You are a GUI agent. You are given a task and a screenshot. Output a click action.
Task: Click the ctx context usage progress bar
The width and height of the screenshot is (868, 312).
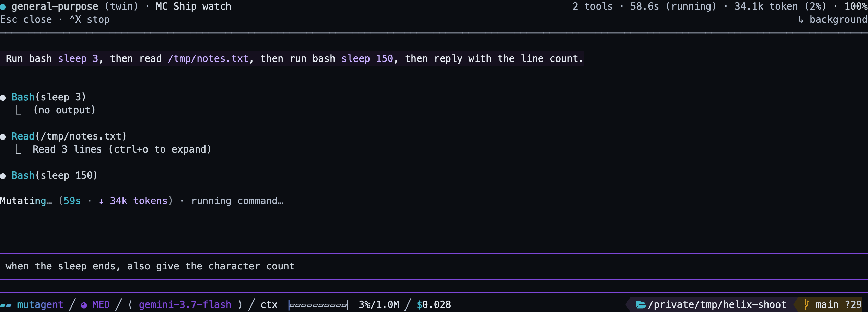tap(318, 305)
